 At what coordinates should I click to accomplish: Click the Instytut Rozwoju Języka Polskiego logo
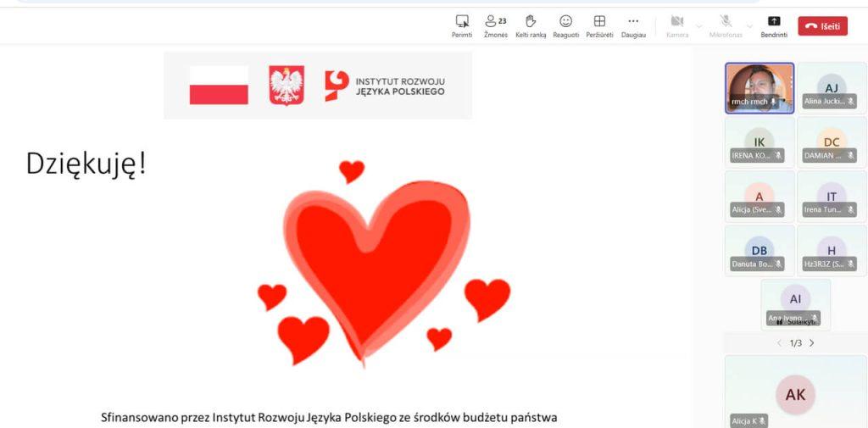coord(384,86)
